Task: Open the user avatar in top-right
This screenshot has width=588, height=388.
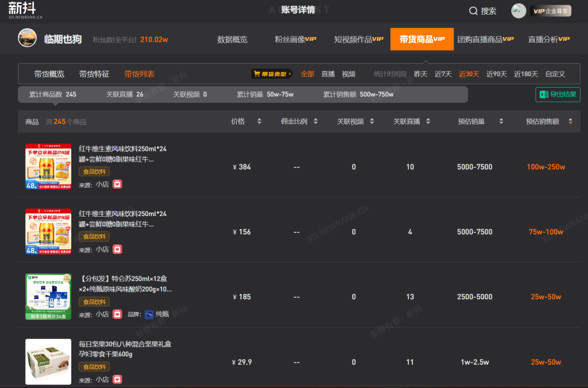Action: point(518,11)
